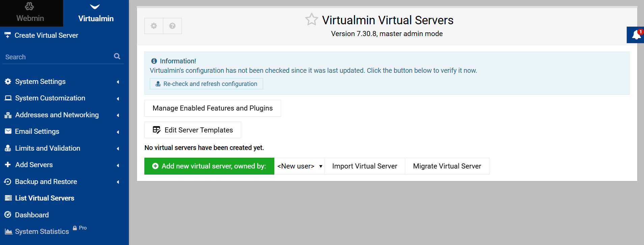
Task: Switch to the Webmin tab
Action: tap(31, 13)
